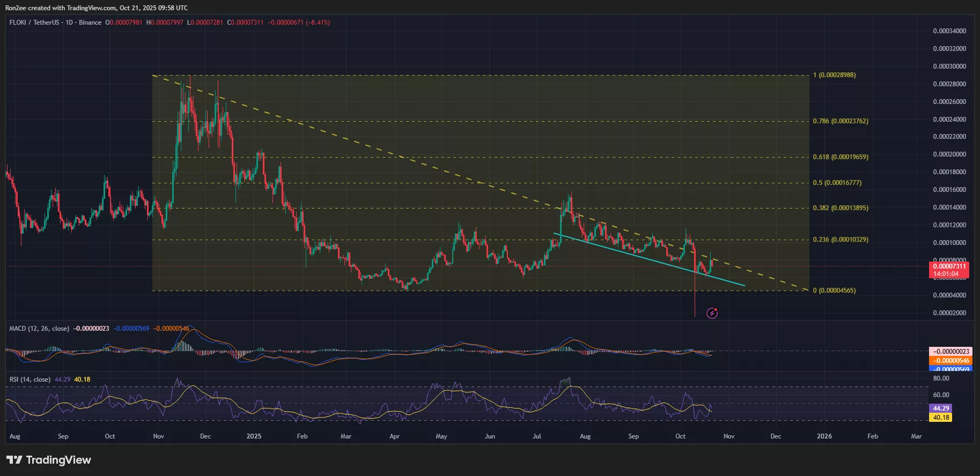Click the 2026 label on time axis

(824, 436)
